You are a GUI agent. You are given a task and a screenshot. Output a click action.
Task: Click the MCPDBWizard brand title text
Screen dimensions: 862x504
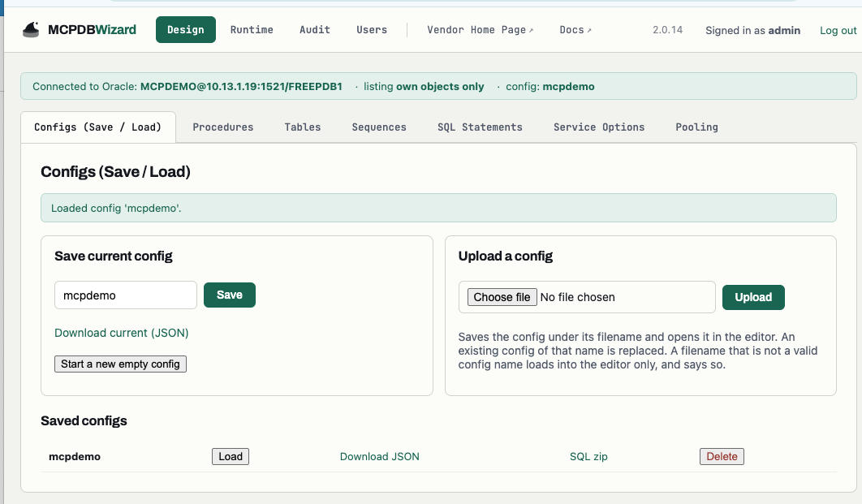tap(92, 30)
